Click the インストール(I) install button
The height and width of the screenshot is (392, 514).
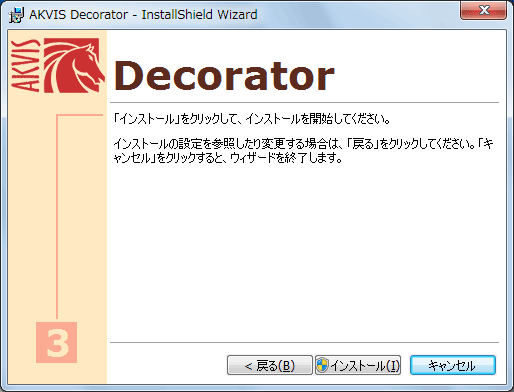tap(358, 365)
